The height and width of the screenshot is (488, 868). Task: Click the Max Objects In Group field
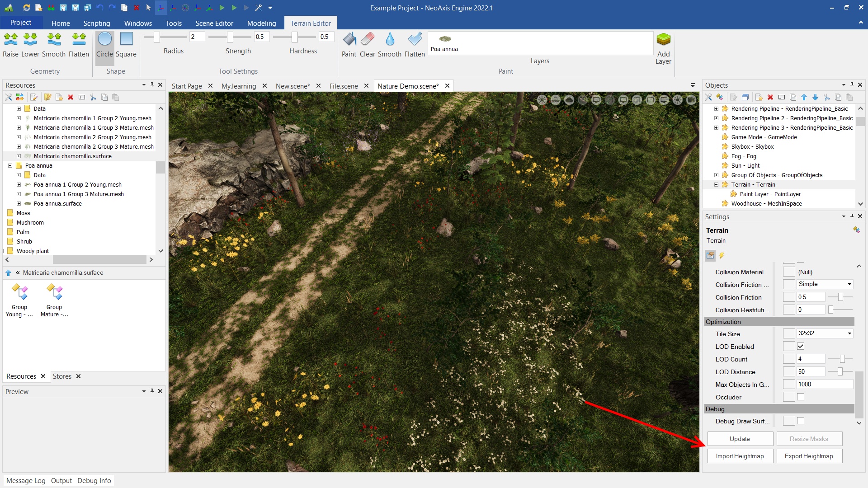point(824,385)
